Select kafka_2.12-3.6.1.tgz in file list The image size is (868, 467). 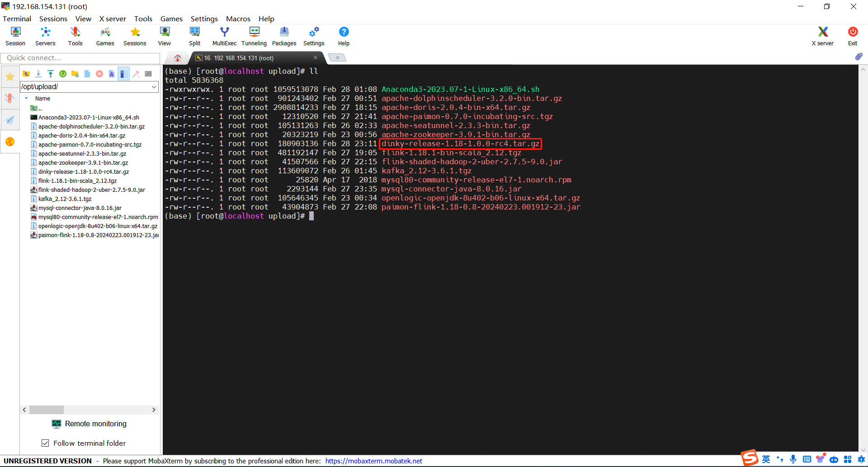(65, 199)
